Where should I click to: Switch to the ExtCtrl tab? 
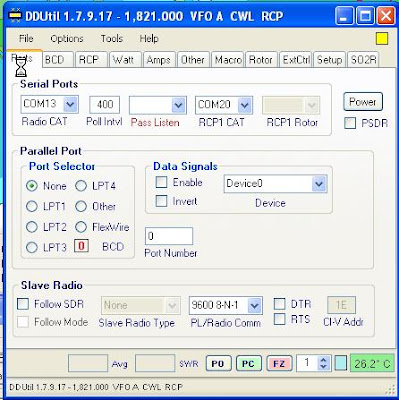[296, 60]
